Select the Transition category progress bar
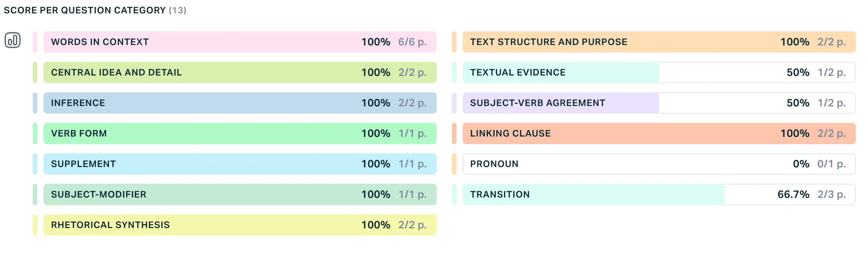868x254 pixels. (x=659, y=195)
